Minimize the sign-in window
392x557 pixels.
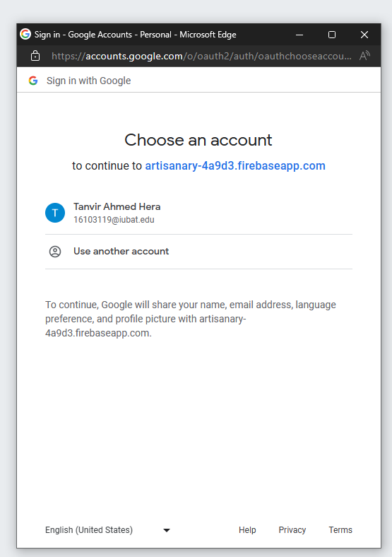pyautogui.click(x=299, y=35)
